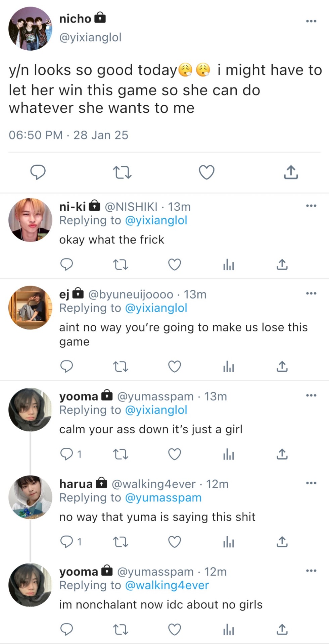Open the @yumasspam mention in harua's reply

163,498
